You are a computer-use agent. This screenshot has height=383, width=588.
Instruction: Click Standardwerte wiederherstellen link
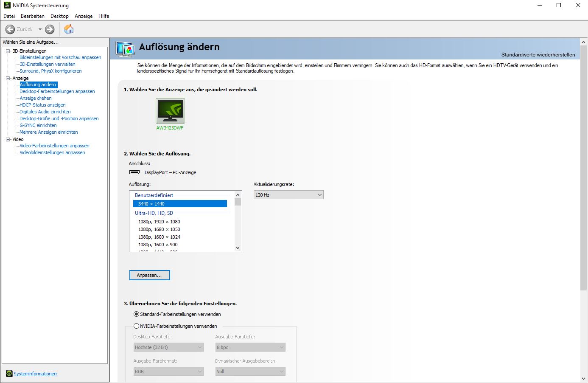pos(538,55)
